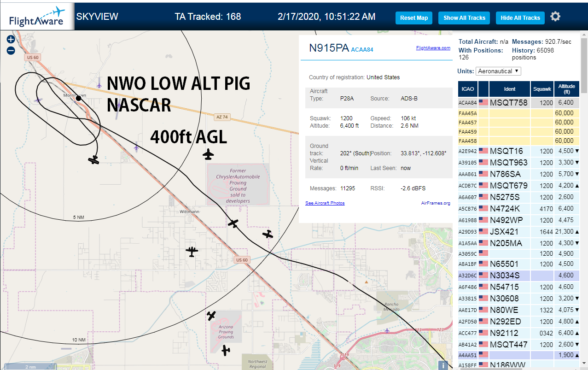Select the FAA45A row

pos(519,113)
